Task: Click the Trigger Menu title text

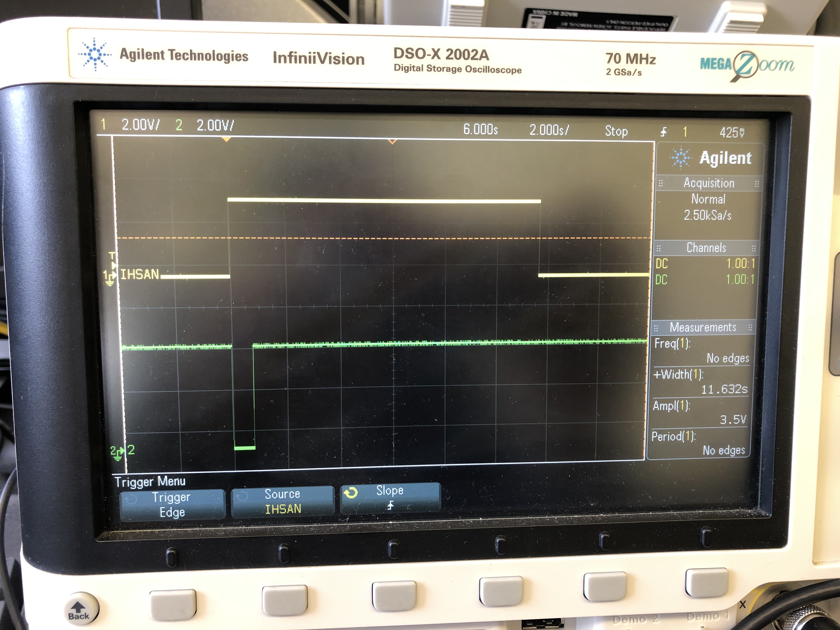Action: pos(150,481)
